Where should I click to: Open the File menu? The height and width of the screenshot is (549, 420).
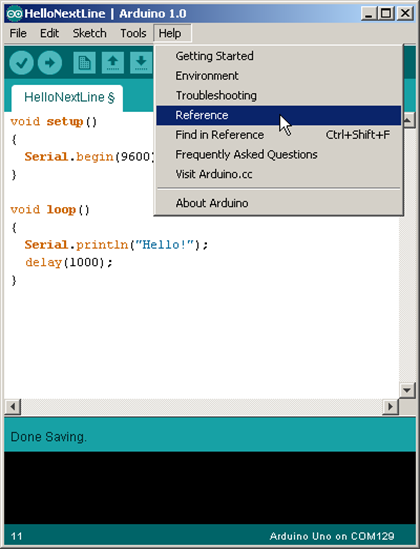(18, 33)
